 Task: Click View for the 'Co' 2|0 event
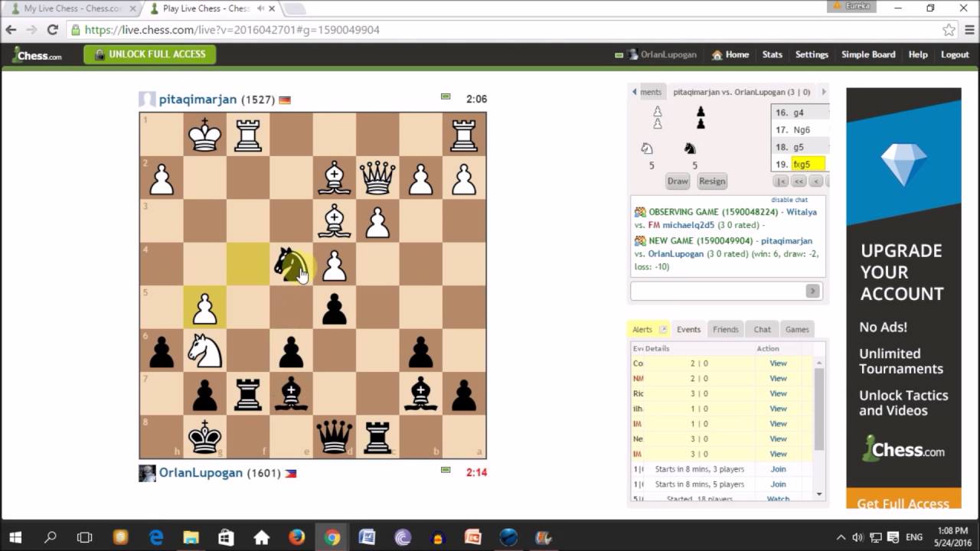click(778, 364)
